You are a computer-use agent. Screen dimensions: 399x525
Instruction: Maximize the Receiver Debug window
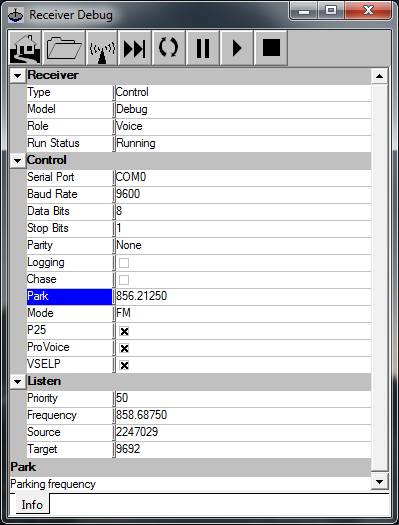tap(331, 11)
